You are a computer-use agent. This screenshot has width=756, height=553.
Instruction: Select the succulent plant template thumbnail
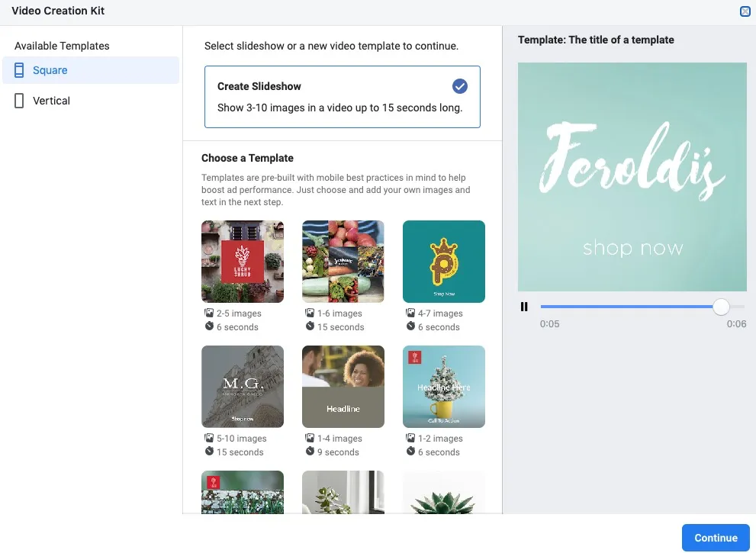coord(444,492)
